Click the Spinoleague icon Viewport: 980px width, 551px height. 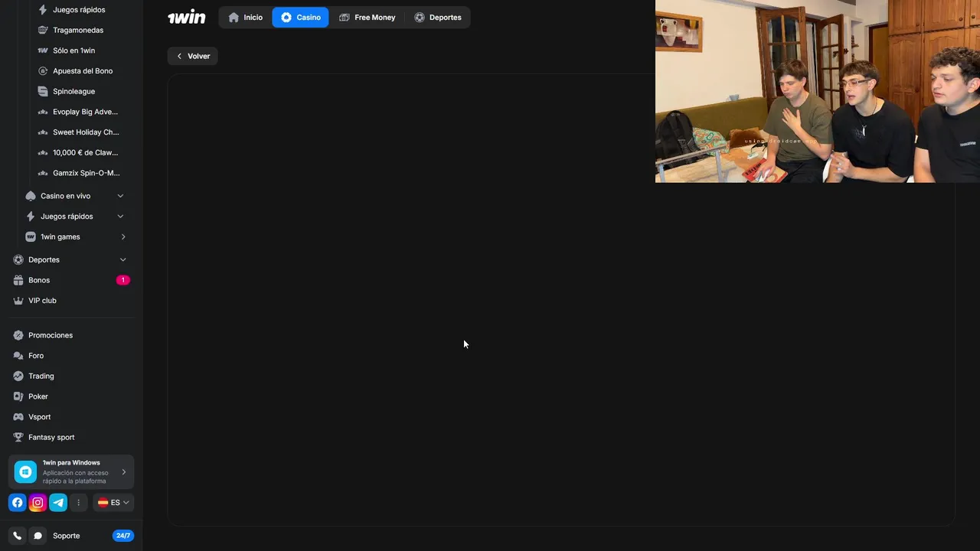tap(43, 91)
